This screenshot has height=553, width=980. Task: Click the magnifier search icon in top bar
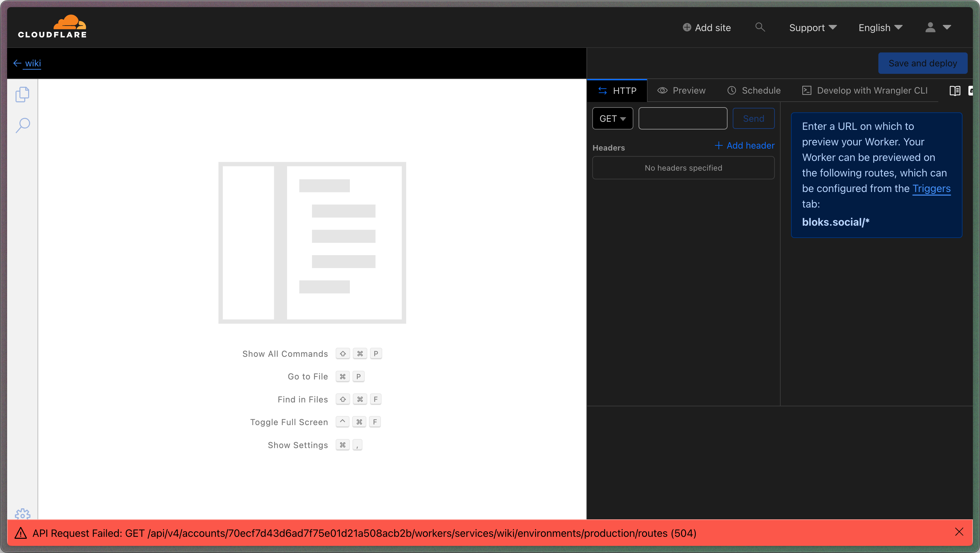760,27
